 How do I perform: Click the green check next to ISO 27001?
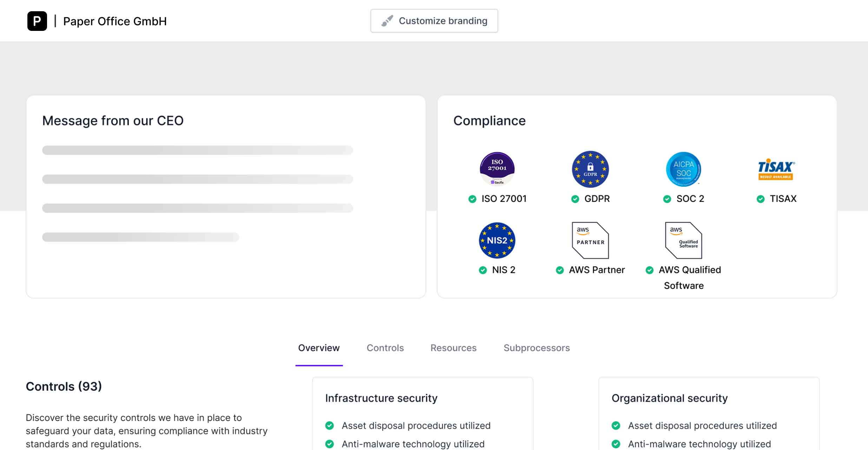coord(472,199)
